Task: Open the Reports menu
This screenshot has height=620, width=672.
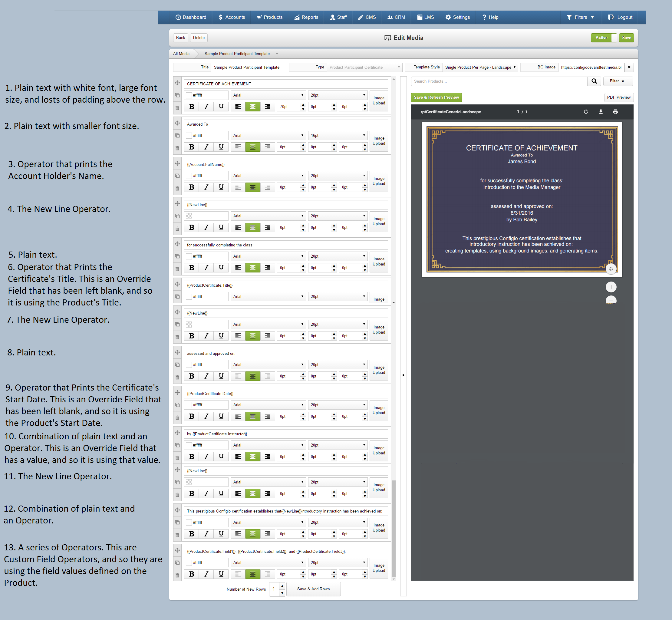Action: pos(306,17)
